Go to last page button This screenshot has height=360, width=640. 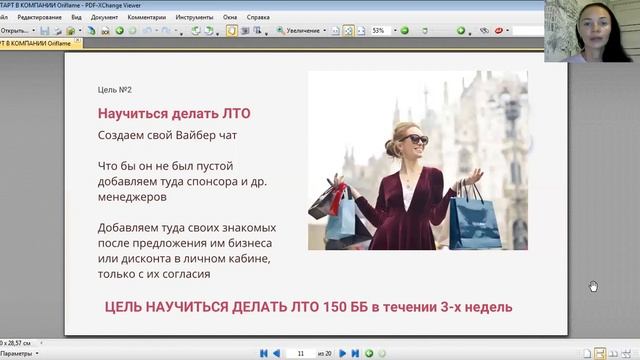pyautogui.click(x=355, y=353)
